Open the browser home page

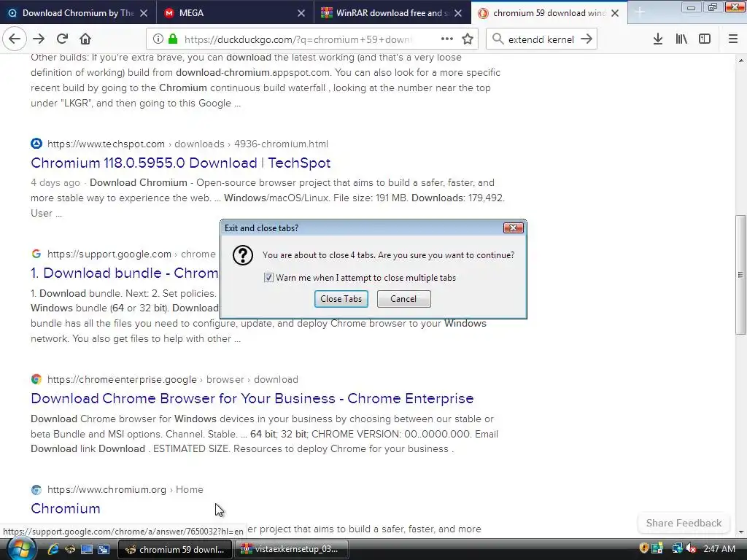point(85,39)
